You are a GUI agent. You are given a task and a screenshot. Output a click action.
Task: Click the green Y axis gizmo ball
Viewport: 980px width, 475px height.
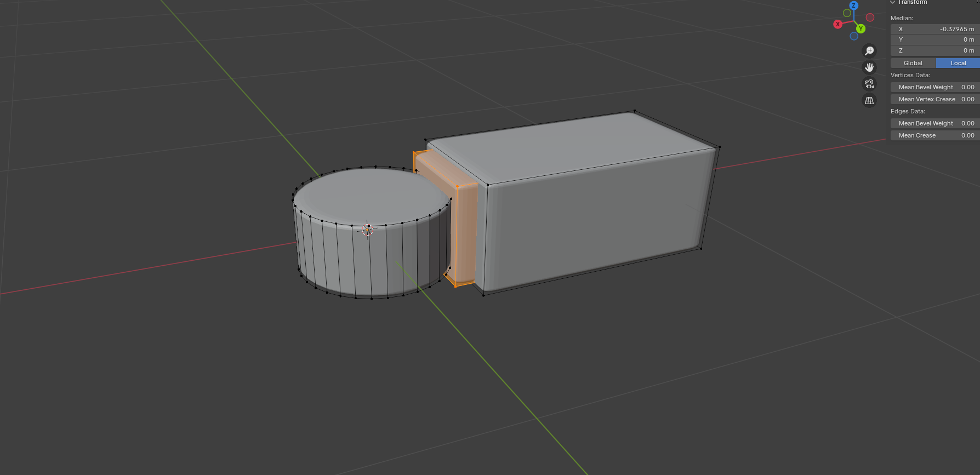861,28
